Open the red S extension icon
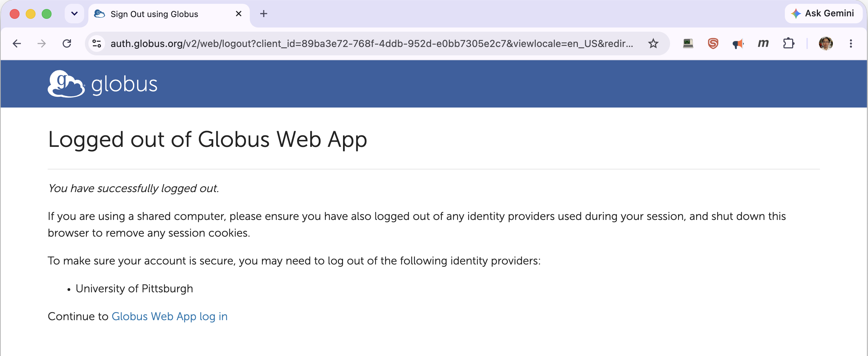The width and height of the screenshot is (868, 356). pyautogui.click(x=713, y=43)
